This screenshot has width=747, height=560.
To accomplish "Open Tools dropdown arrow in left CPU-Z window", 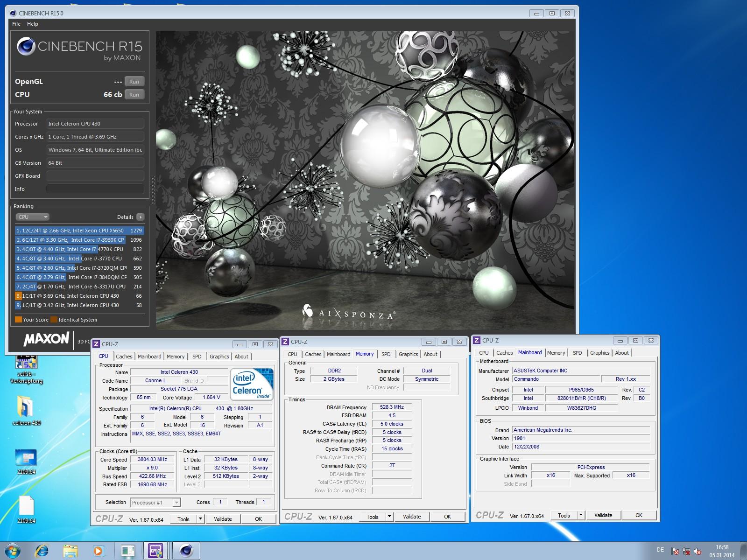I will [x=200, y=519].
